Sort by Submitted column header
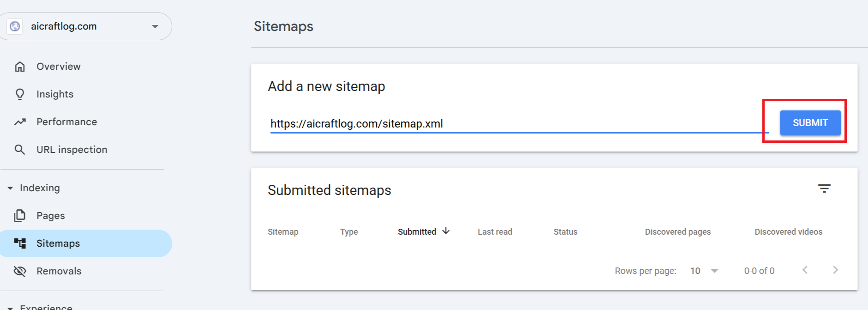868x310 pixels. pyautogui.click(x=417, y=232)
